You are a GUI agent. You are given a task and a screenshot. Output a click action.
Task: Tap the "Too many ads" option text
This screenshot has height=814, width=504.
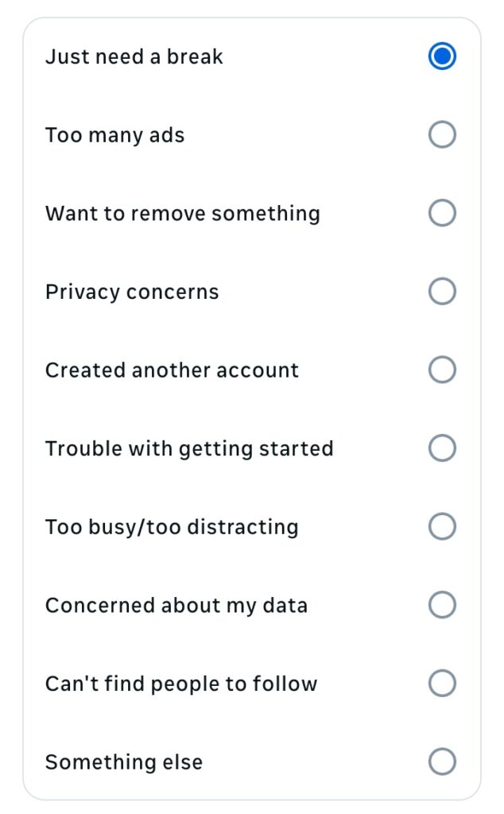[114, 135]
